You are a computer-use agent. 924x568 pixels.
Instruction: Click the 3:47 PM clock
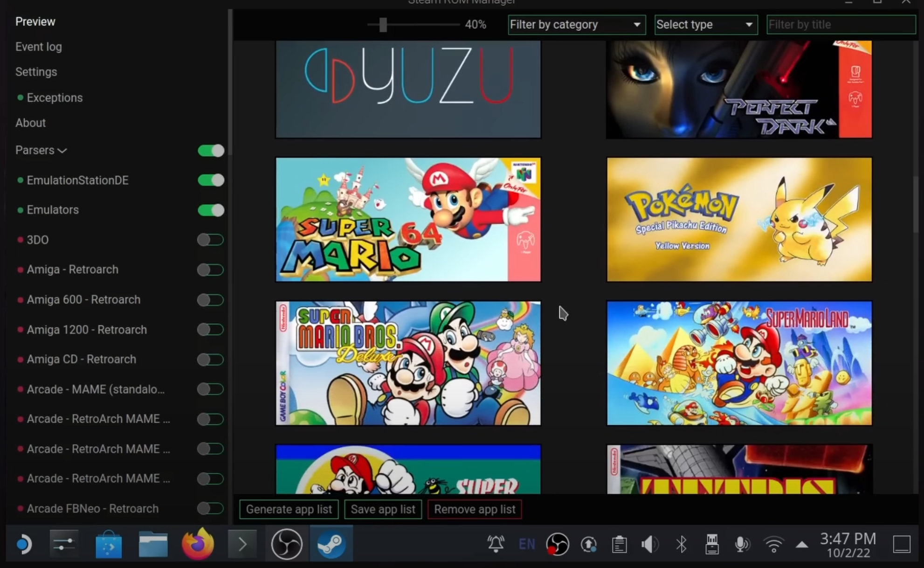point(848,539)
